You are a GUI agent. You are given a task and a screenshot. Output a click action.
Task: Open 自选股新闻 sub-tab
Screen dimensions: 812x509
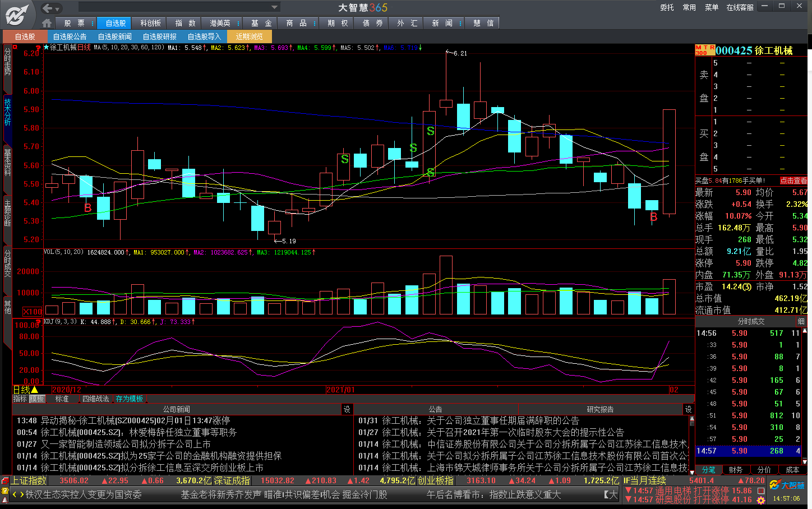(115, 36)
